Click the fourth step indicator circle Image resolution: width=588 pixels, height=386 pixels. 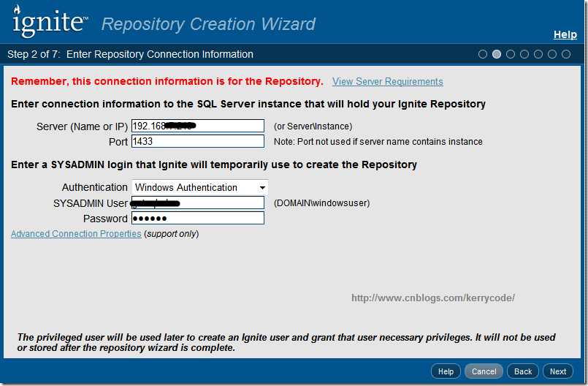point(524,54)
